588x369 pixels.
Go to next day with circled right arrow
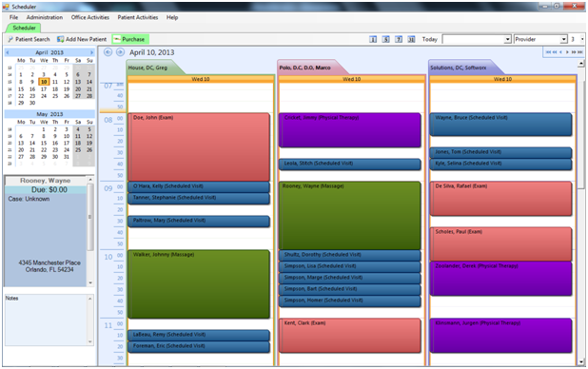[120, 52]
